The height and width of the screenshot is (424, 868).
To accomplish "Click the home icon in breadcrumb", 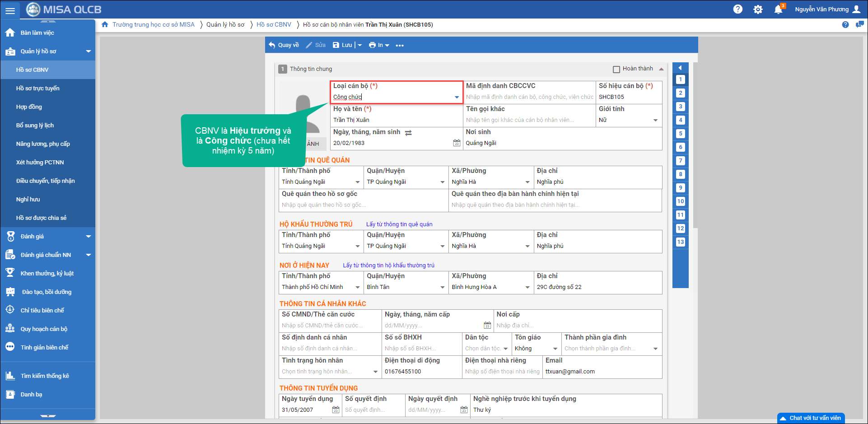I will 105,24.
